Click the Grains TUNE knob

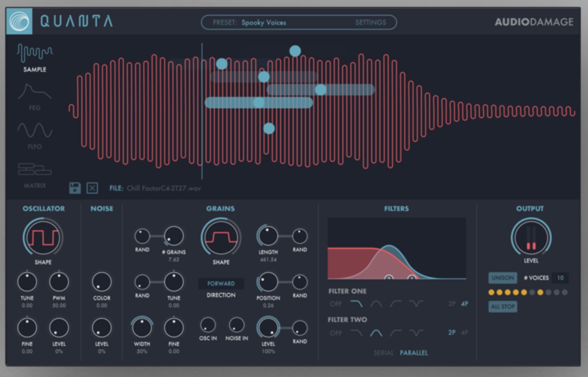click(173, 282)
